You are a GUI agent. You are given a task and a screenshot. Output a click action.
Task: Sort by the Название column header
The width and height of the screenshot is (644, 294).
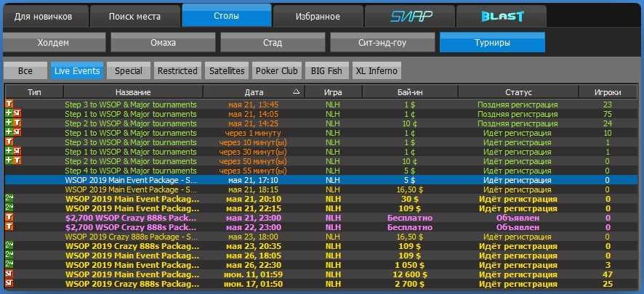point(133,92)
